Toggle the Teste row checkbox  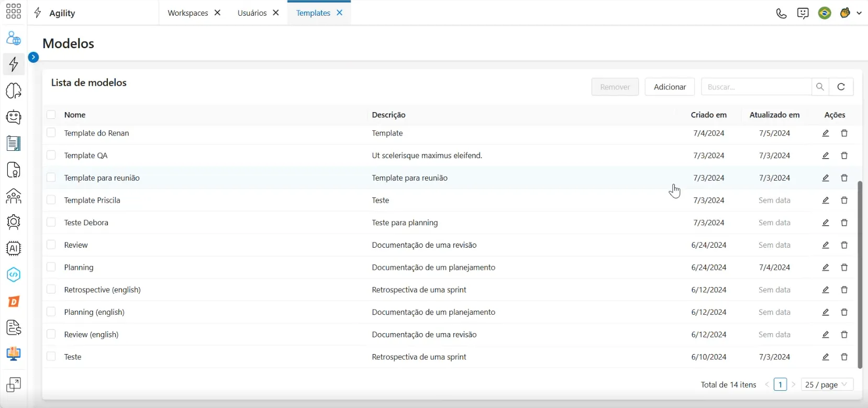51,356
